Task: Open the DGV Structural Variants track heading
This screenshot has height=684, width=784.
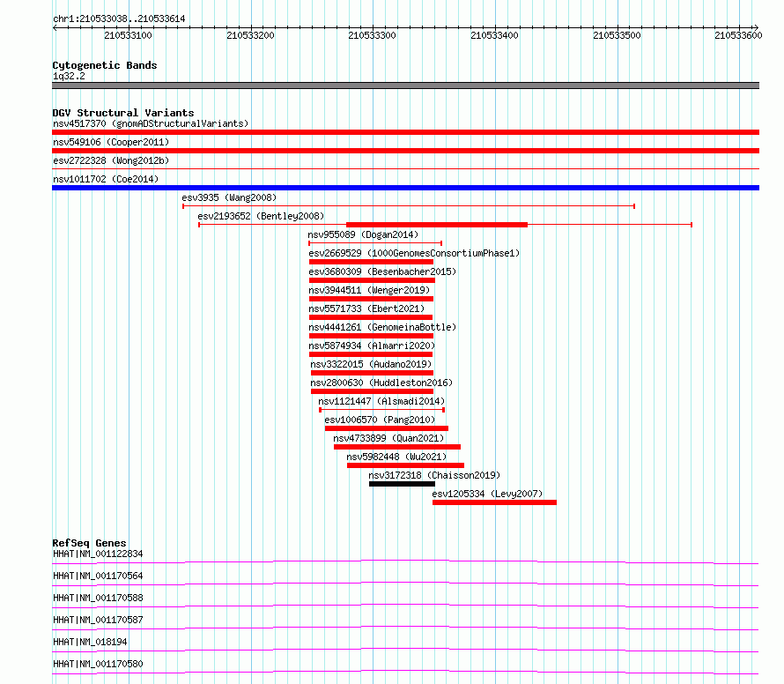Action: [123, 113]
